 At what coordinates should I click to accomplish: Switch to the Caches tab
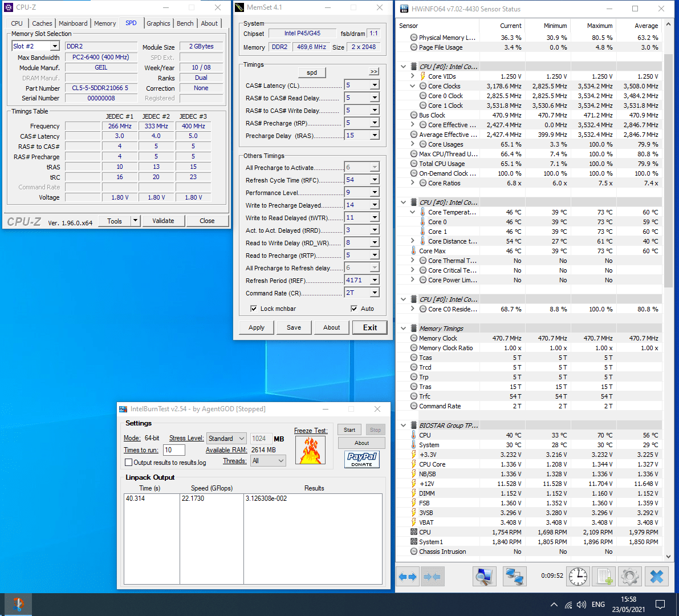[x=42, y=23]
